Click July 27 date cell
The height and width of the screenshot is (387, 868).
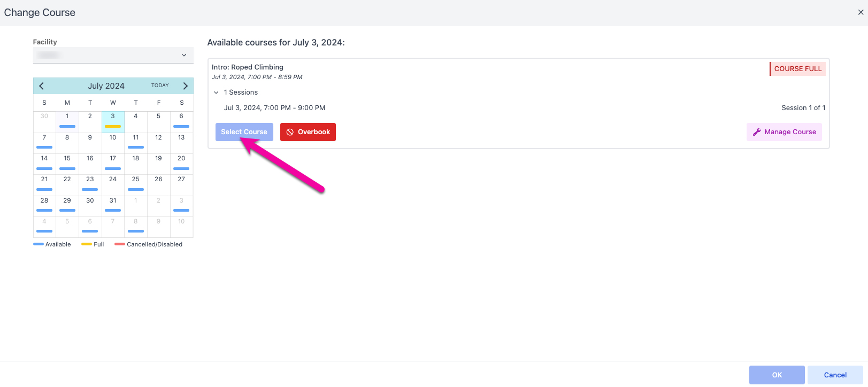pos(181,185)
